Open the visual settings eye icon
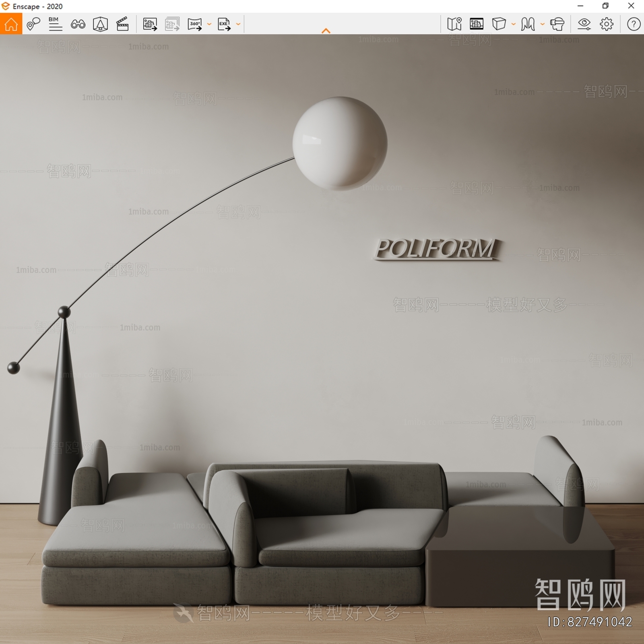 [x=584, y=24]
